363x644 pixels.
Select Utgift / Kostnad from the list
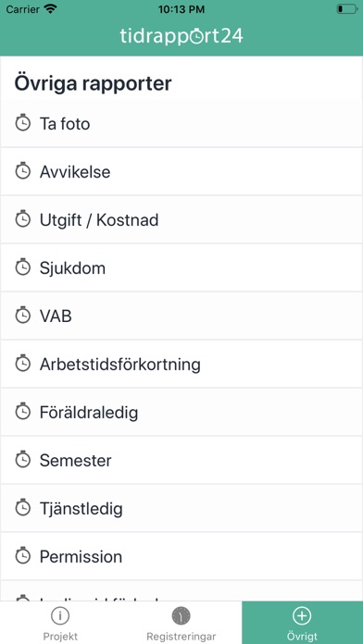tap(181, 219)
